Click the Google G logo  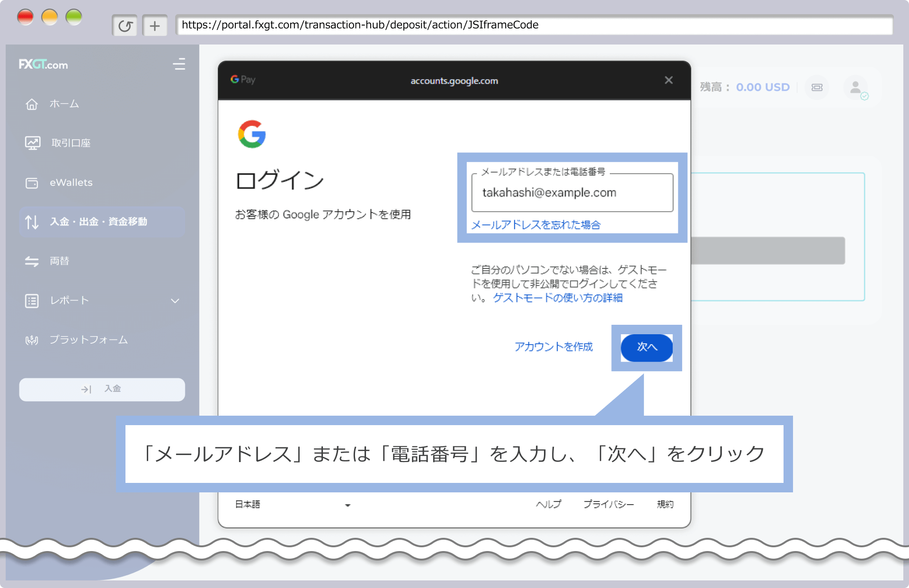pyautogui.click(x=252, y=134)
